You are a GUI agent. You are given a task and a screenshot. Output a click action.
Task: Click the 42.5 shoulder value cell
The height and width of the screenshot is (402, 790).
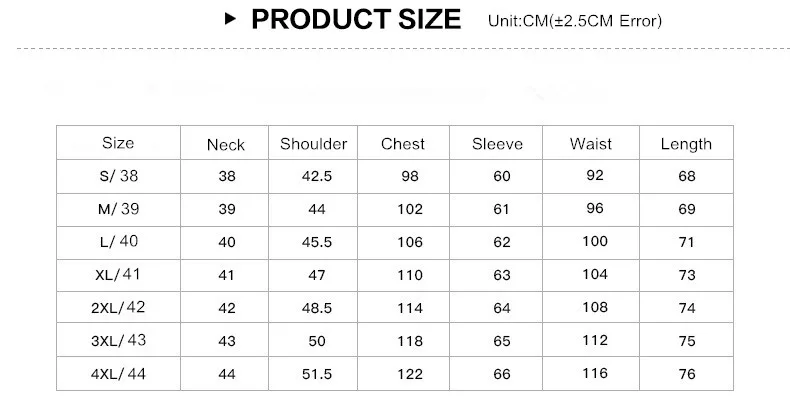[x=317, y=176]
